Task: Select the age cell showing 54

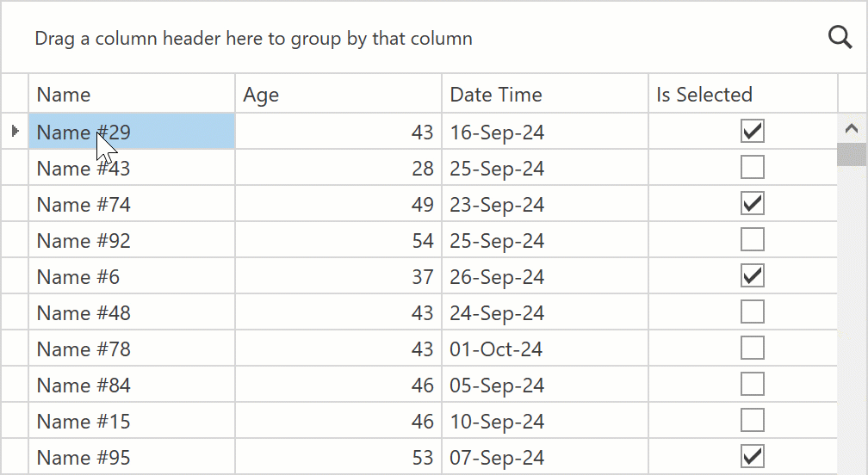Action: click(338, 240)
